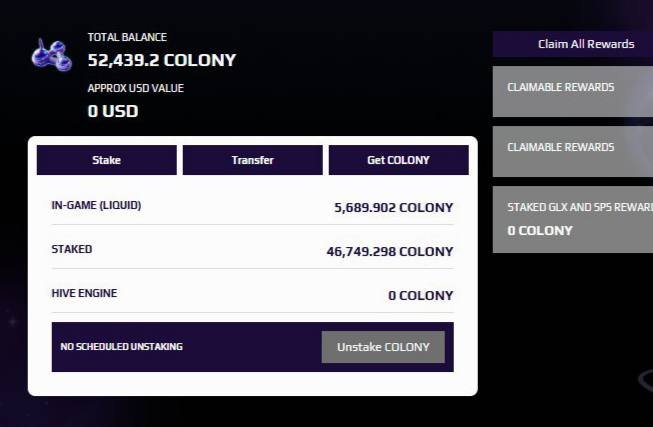Select the Staked row label
The image size is (653, 427).
click(x=72, y=249)
